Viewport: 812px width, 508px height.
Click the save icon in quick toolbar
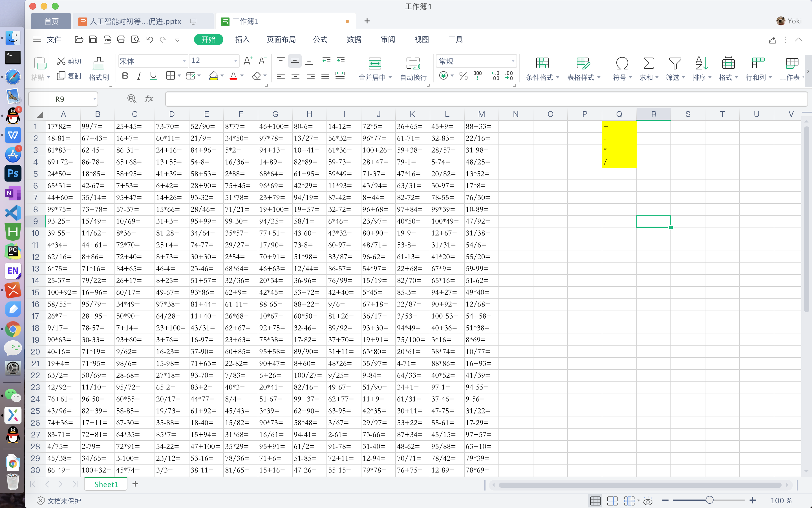coord(93,40)
